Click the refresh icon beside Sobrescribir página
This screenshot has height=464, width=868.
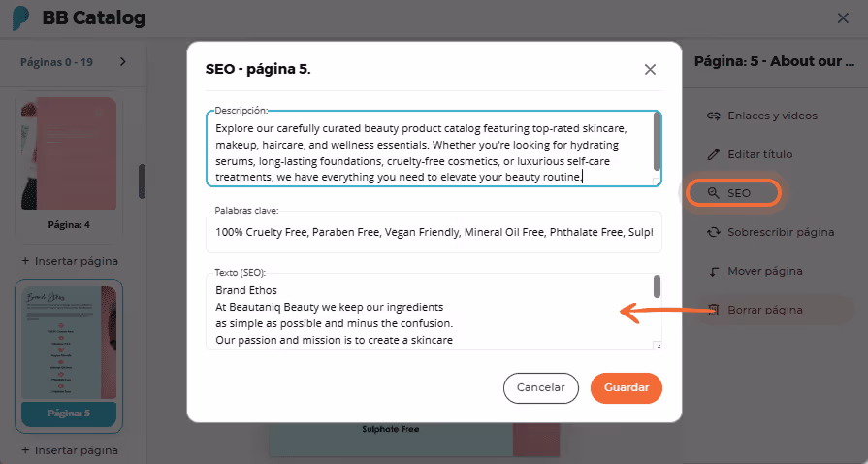[x=714, y=232]
